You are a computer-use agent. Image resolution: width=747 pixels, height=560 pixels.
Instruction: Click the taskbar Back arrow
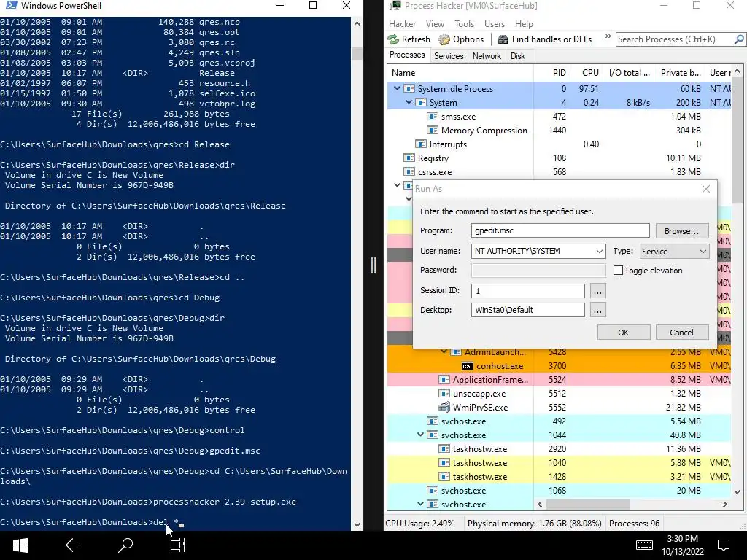(x=72, y=545)
